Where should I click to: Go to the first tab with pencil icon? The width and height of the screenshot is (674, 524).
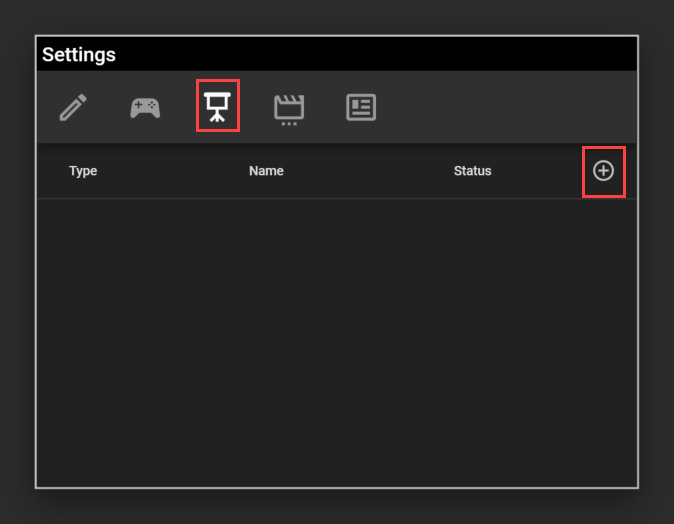73,108
